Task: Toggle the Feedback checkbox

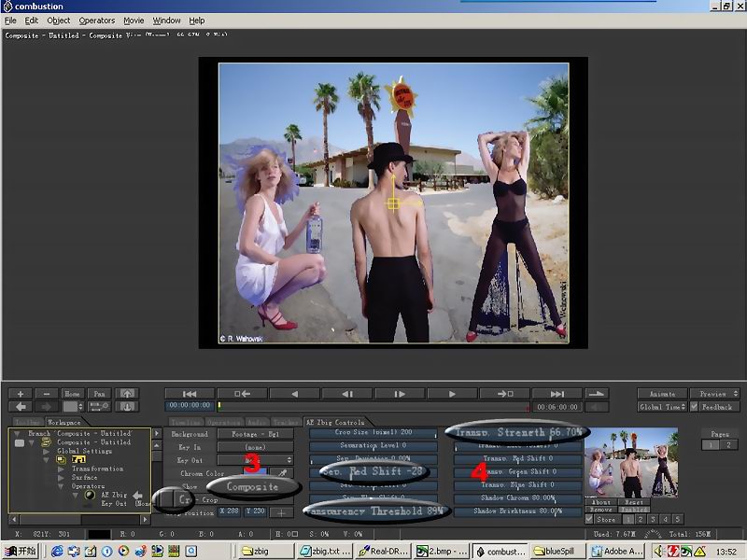Action: tap(694, 407)
